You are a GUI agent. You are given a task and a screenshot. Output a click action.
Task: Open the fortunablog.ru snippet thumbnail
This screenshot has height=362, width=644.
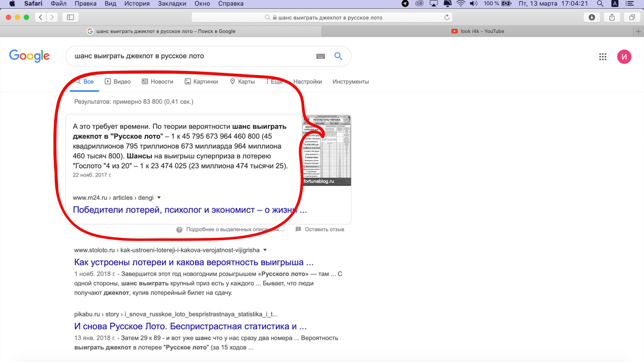(x=326, y=150)
